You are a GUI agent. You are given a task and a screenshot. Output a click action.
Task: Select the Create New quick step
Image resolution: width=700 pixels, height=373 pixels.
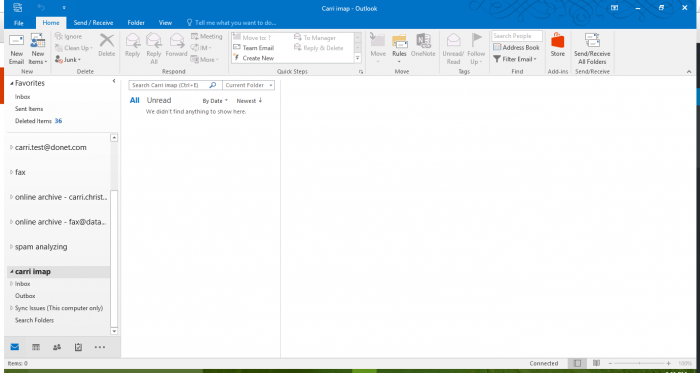[254, 58]
